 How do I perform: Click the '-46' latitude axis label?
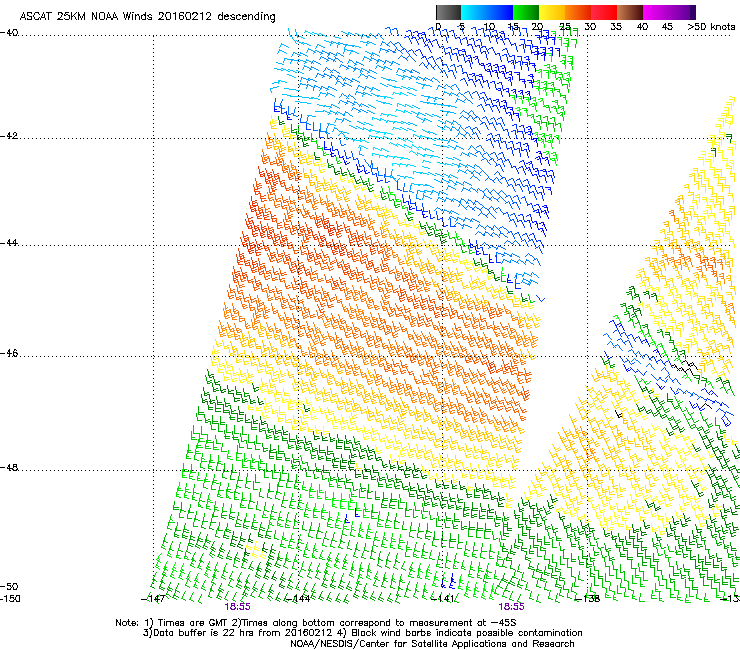(x=9, y=353)
